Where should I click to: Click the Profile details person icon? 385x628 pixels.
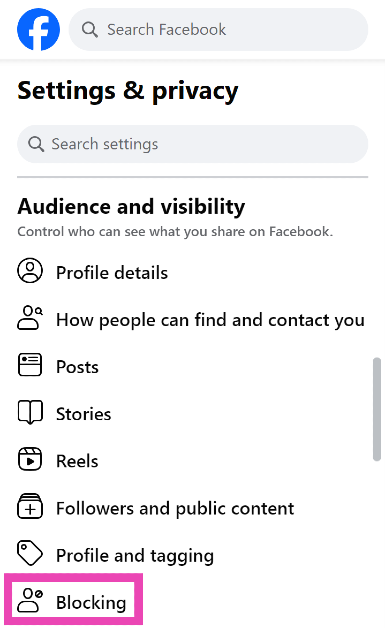[30, 271]
